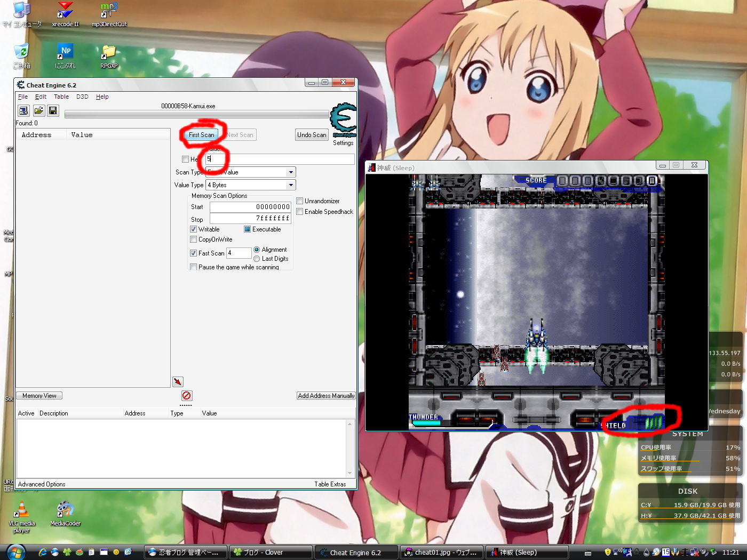The width and height of the screenshot is (747, 560).
Task: Select the NP desktop shortcut icon
Action: click(x=65, y=56)
